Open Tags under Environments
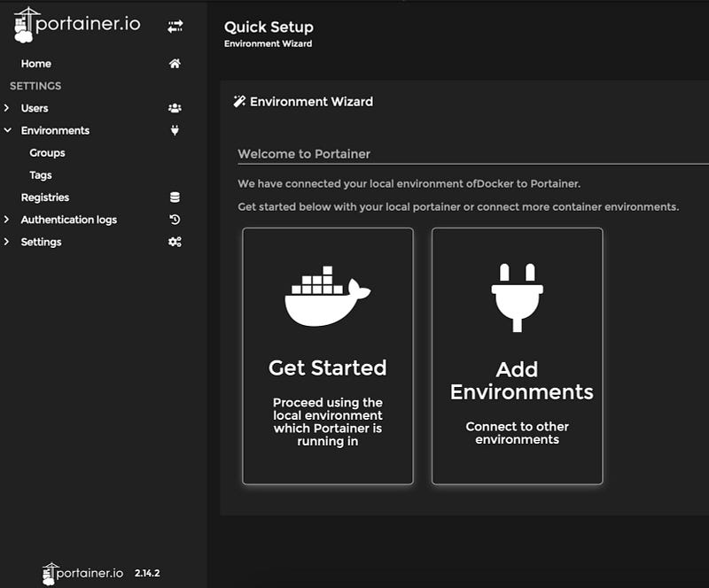 coord(41,175)
